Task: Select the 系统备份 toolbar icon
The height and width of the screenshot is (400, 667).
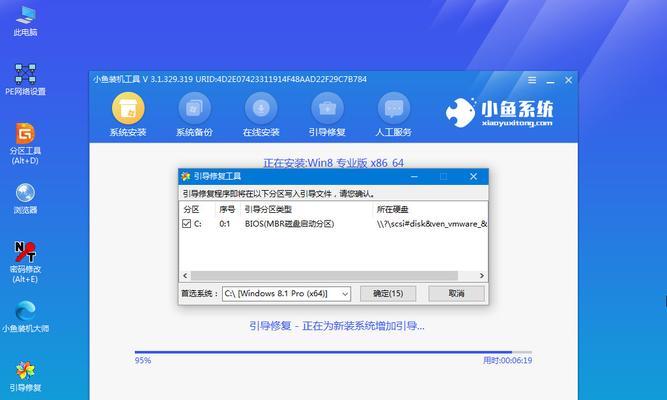Action: click(194, 115)
